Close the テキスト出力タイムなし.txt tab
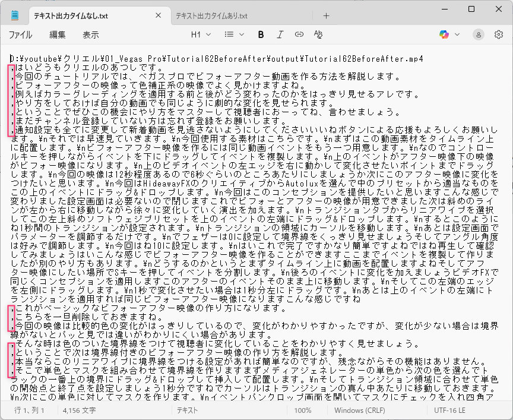The height and width of the screenshot is (420, 513). [x=158, y=15]
